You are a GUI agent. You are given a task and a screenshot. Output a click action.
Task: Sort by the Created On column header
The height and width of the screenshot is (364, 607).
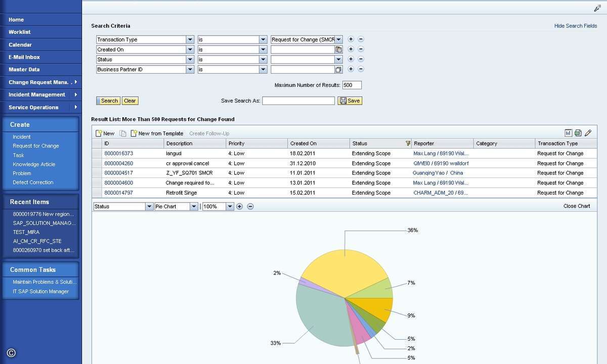[x=318, y=144]
